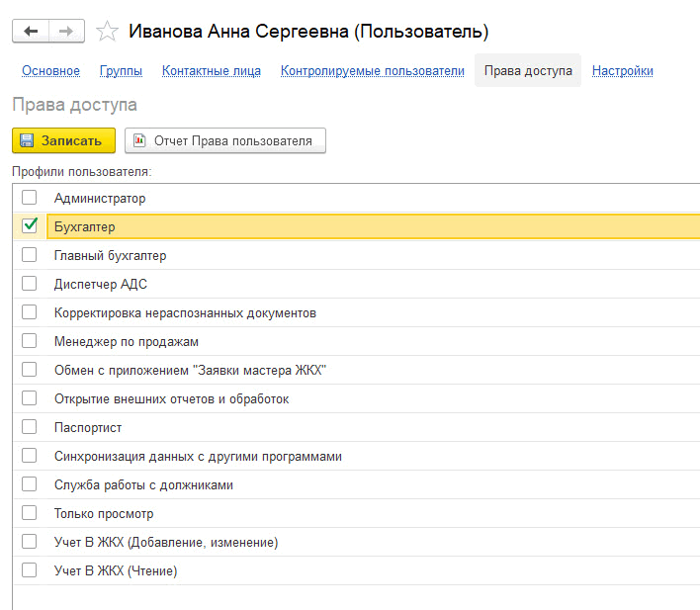Click the back arrow navigation icon
Screen dimensions: 700x610
[x=31, y=32]
